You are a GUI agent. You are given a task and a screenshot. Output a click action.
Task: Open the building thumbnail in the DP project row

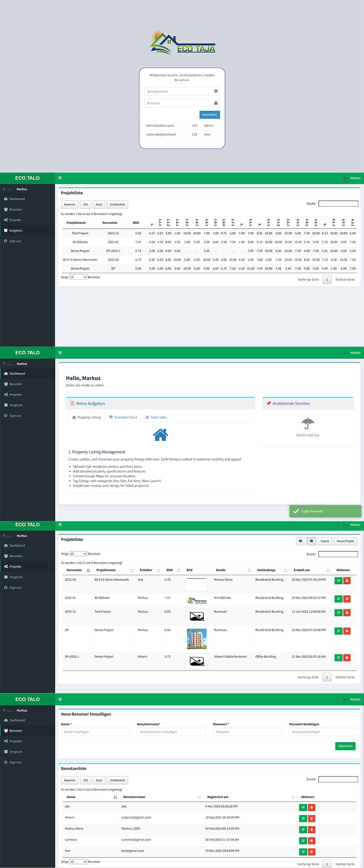coord(197,639)
